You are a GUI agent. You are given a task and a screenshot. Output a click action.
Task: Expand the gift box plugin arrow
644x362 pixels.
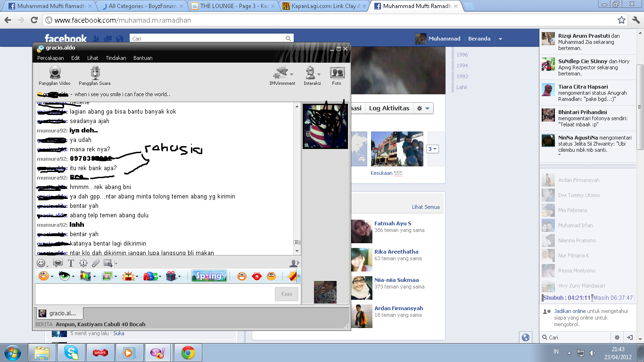pyautogui.click(x=179, y=277)
